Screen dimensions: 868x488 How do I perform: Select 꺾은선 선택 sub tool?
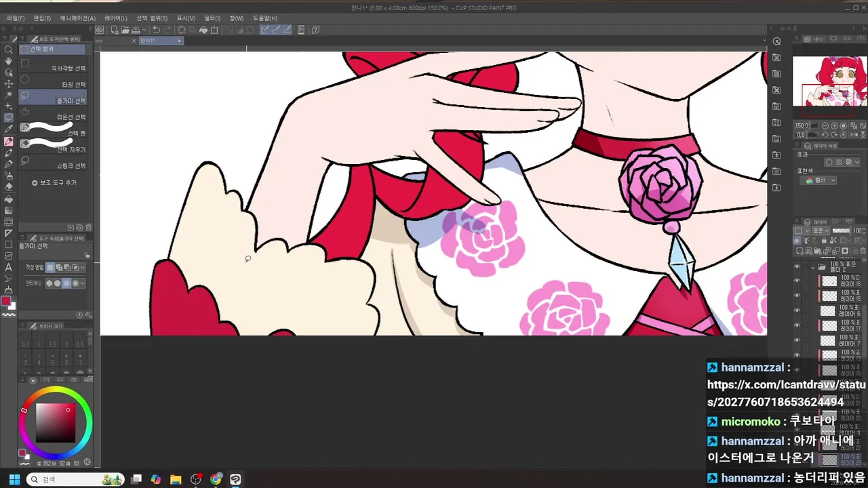click(x=53, y=115)
